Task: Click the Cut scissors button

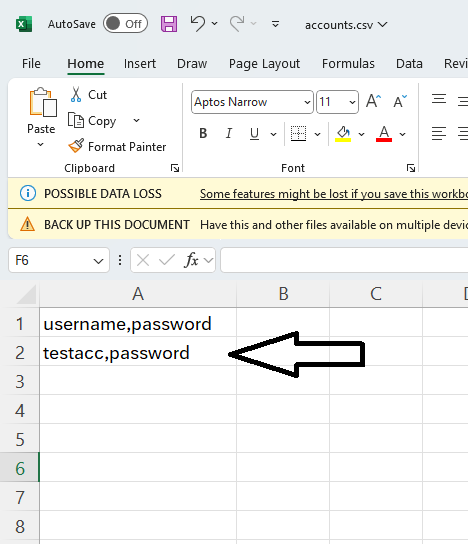Action: [x=88, y=94]
